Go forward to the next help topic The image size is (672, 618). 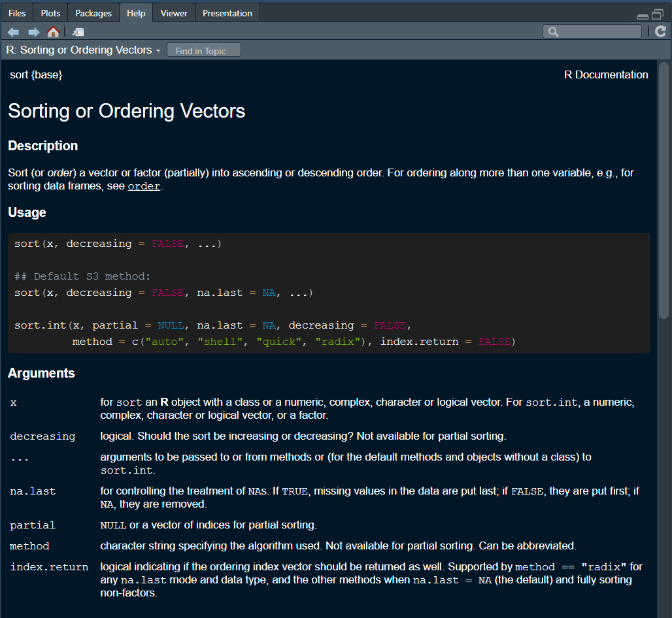(33, 32)
